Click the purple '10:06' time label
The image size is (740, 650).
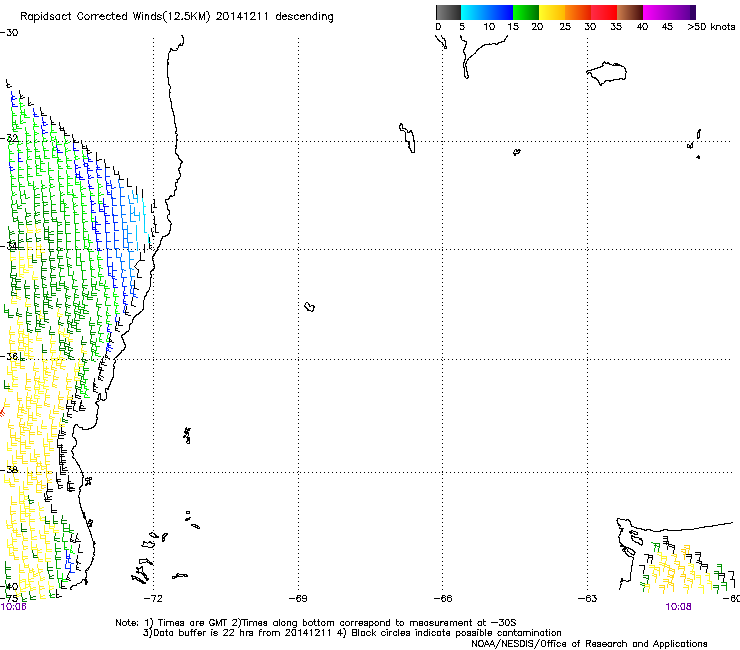[x=13, y=607]
